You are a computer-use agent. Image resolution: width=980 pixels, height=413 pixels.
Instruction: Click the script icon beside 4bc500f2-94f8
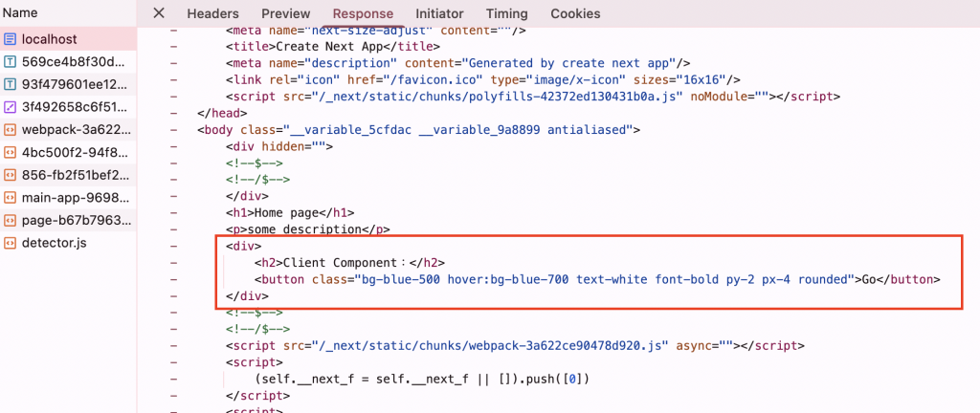(x=10, y=152)
